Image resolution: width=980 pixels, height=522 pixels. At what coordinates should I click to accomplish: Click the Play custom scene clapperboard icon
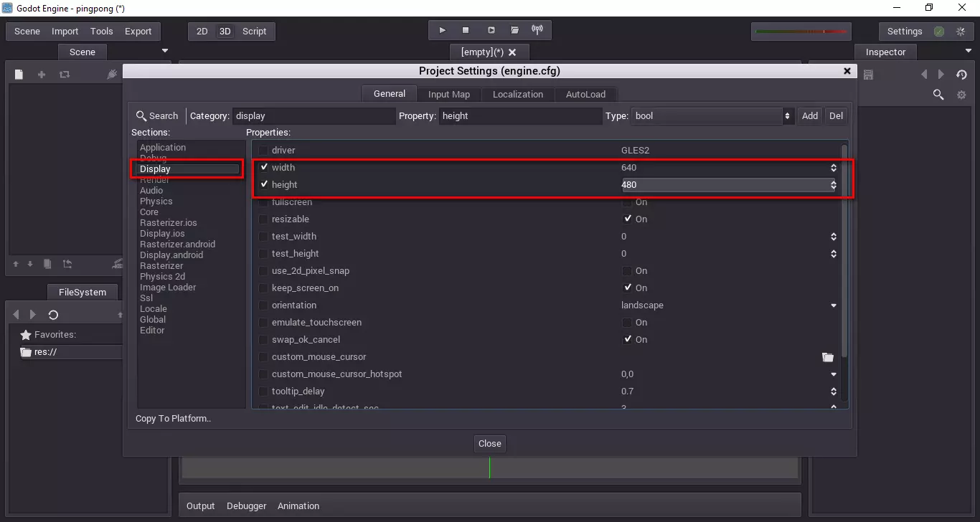click(514, 30)
